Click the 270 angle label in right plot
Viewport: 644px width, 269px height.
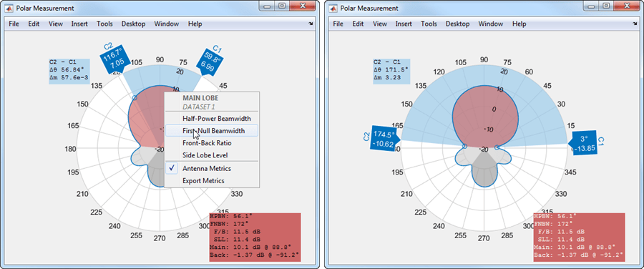pyautogui.click(x=484, y=238)
